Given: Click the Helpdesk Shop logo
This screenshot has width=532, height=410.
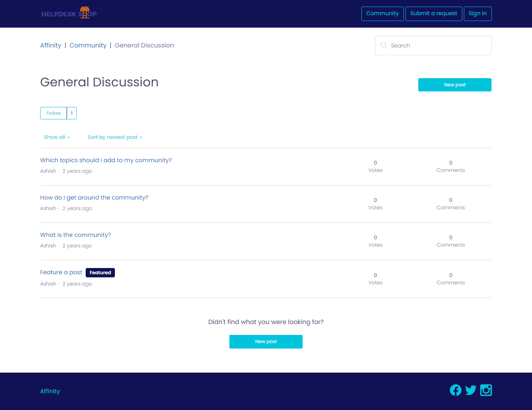Looking at the screenshot, I should (x=69, y=13).
